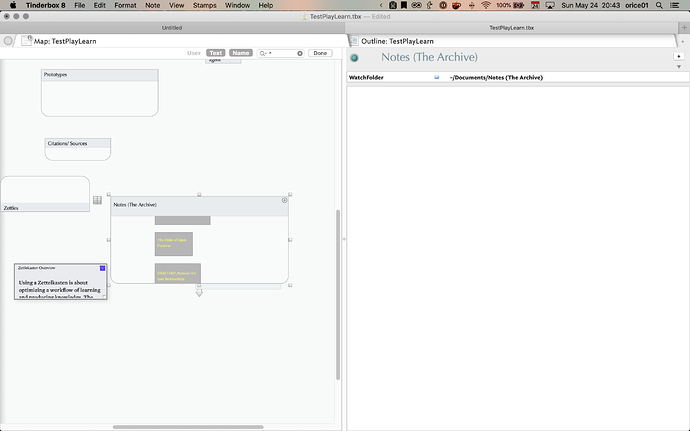
Task: Click the note text area in the right pane
Action: pyautogui.click(x=518, y=258)
